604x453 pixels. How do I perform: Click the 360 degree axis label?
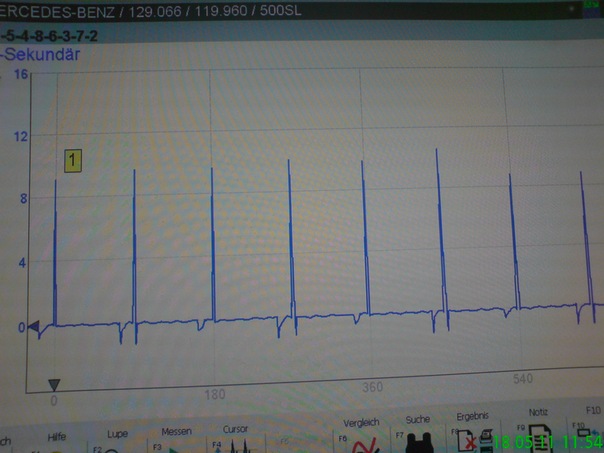click(x=372, y=387)
